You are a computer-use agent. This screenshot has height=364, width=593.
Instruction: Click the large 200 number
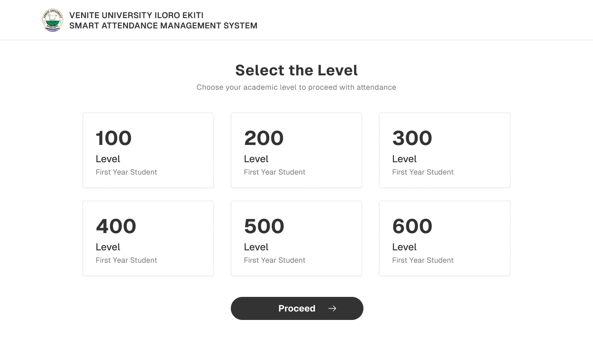pos(264,138)
